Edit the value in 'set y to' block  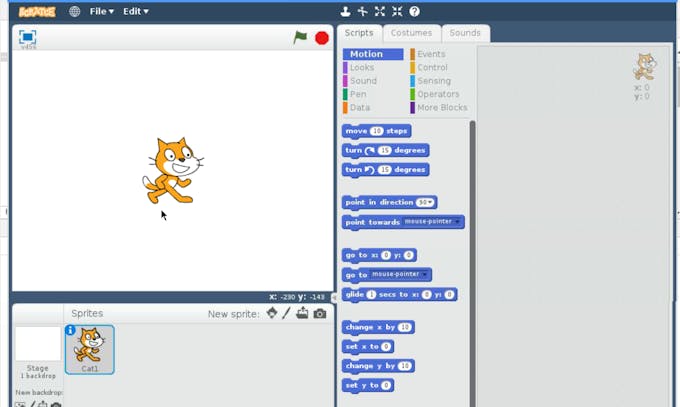click(386, 385)
